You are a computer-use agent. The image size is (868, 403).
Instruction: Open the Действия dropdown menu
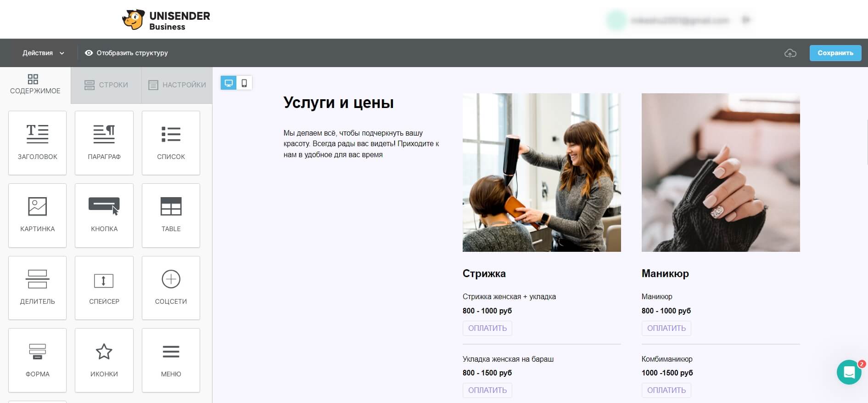43,53
